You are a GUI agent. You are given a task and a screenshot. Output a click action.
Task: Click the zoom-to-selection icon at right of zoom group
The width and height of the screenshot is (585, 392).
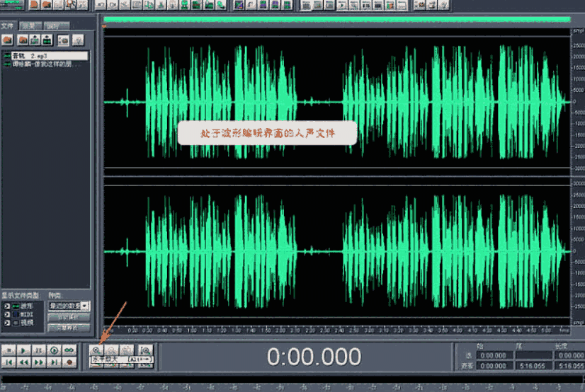pos(145,350)
